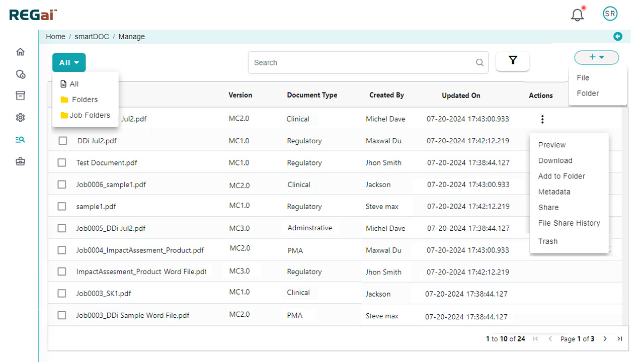
Task: Tick the Job0003_SK1.pdf checkbox
Action: (x=62, y=293)
